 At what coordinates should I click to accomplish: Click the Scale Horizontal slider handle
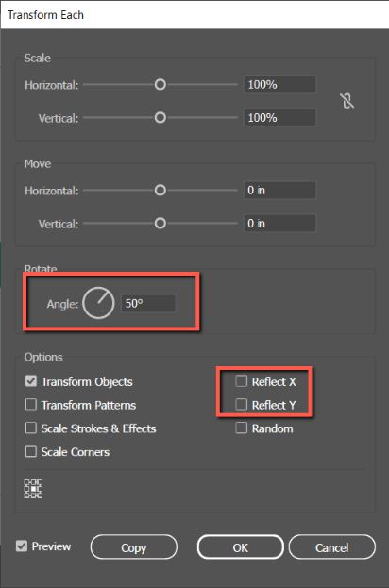coord(161,84)
